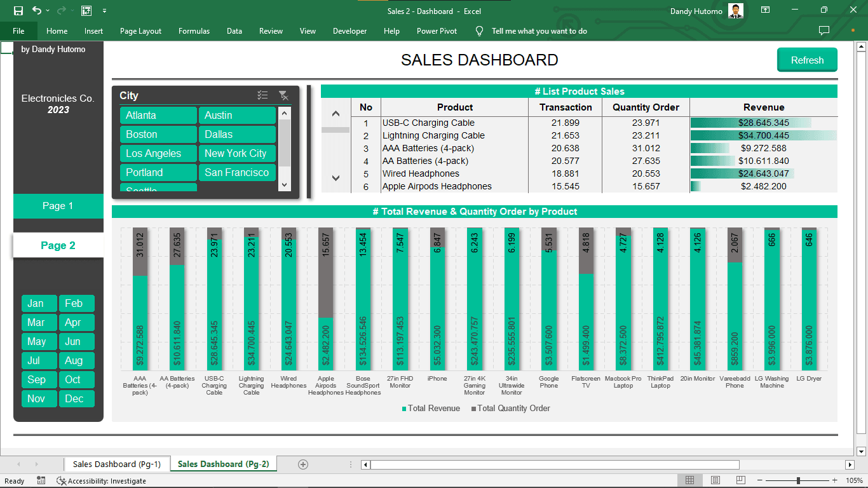Toggle the slicer Multi-Select icon
Viewport: 868px width, 488px height.
[262, 95]
